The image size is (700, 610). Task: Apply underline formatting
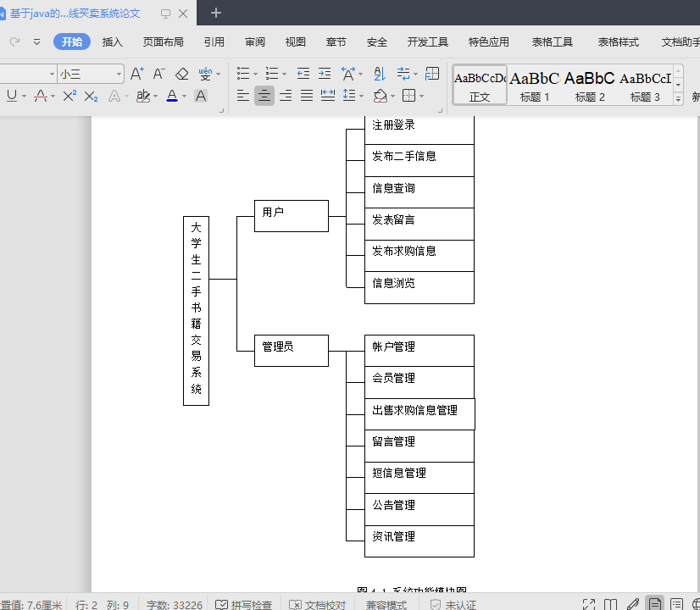click(12, 96)
